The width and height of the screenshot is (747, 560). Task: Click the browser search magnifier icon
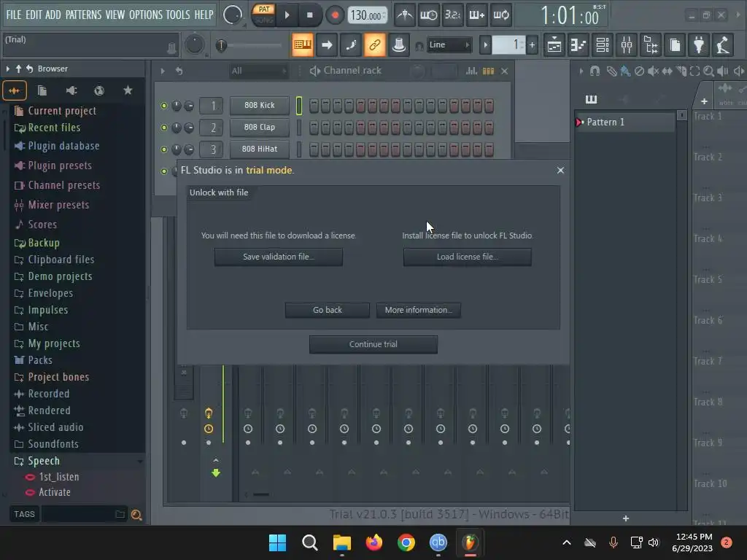click(x=136, y=515)
